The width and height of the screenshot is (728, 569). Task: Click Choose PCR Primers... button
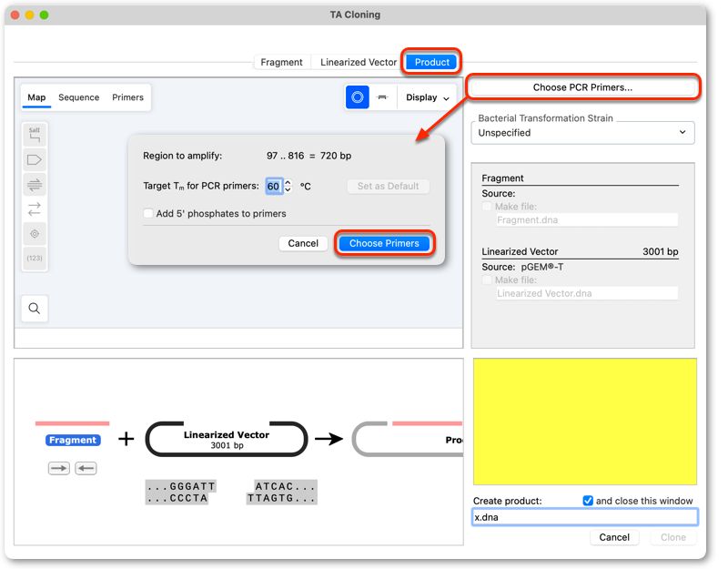click(x=582, y=86)
